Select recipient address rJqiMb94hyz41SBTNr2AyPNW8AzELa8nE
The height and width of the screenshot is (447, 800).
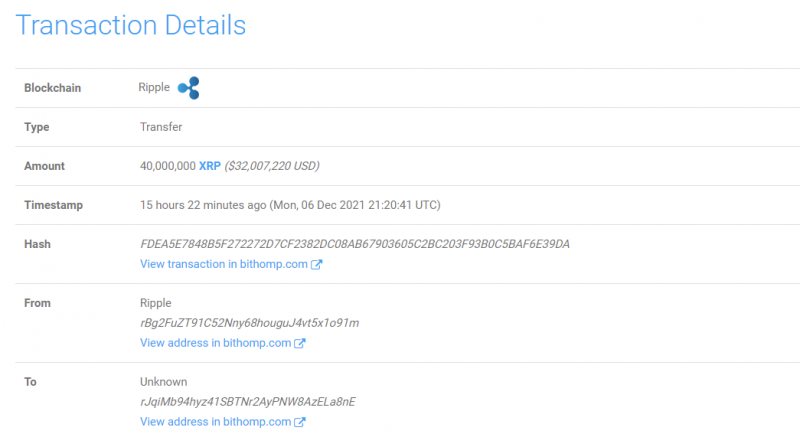tap(247, 402)
